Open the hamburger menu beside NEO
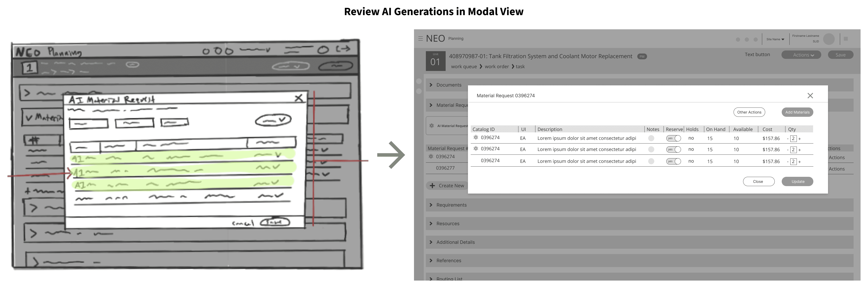The width and height of the screenshot is (868, 288). point(421,38)
